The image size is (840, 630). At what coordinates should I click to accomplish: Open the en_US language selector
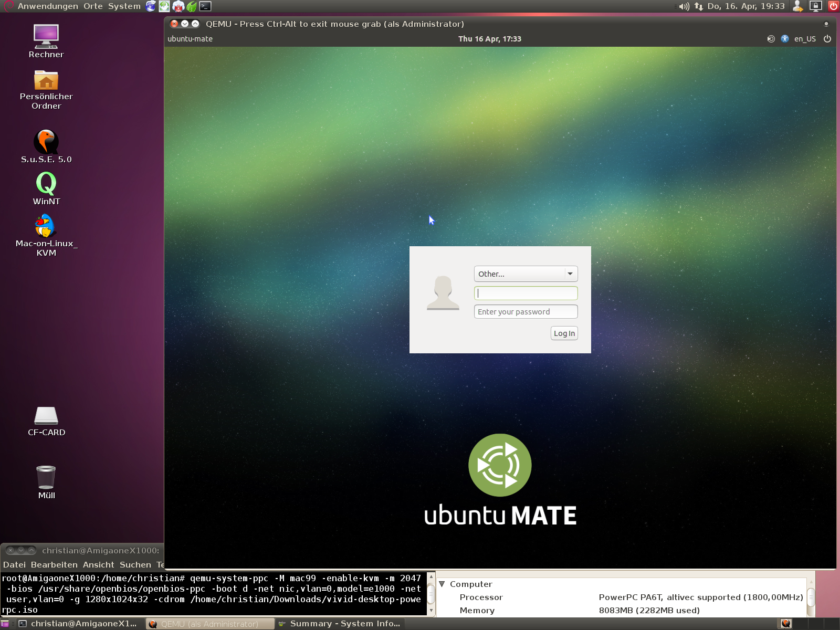tap(805, 39)
